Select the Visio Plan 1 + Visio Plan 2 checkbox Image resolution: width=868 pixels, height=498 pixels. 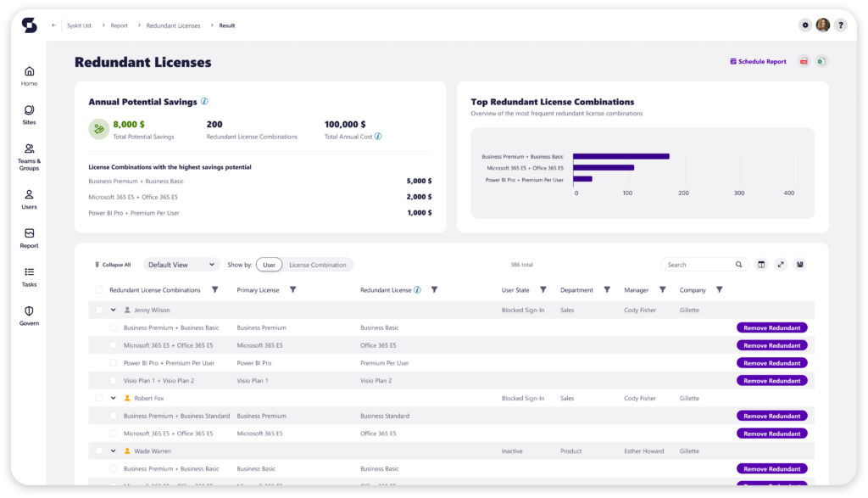[x=114, y=381]
